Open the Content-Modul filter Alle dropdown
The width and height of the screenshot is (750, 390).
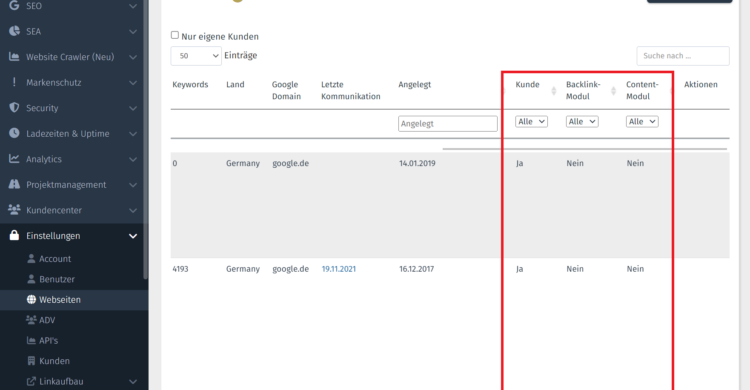point(642,122)
